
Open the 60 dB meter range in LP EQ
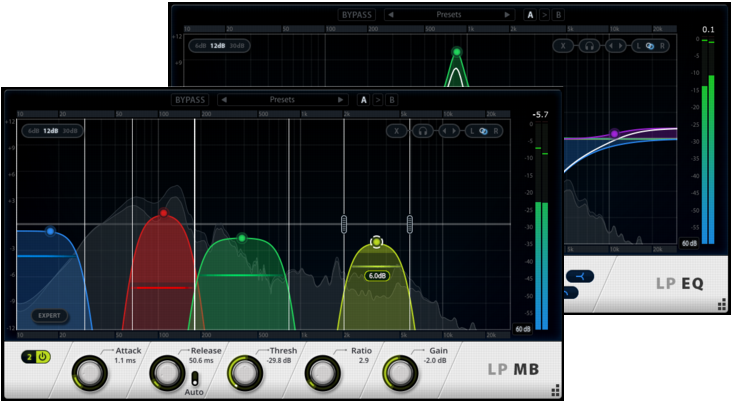[690, 243]
